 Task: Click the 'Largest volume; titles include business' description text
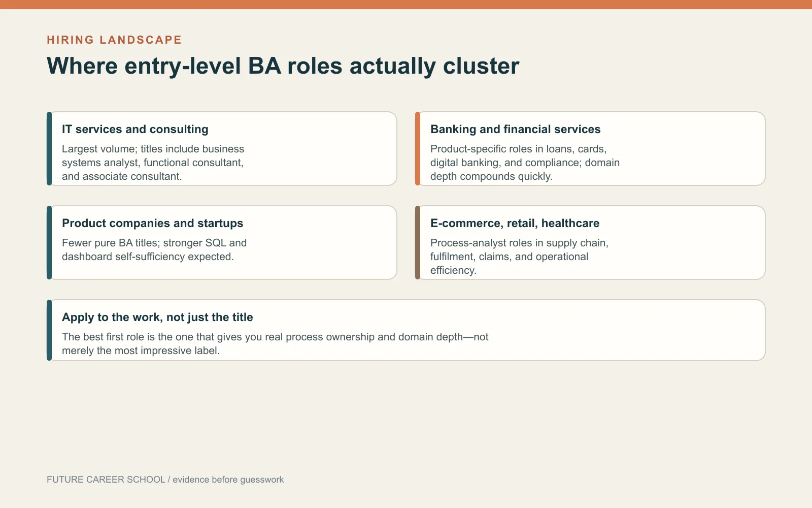(153, 163)
